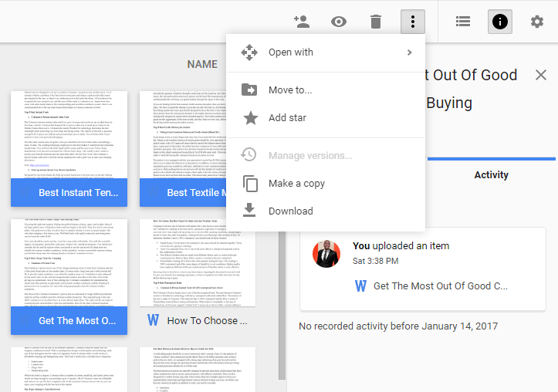The width and height of the screenshot is (558, 392).
Task: Click the user avatar in activity card
Action: click(x=326, y=254)
